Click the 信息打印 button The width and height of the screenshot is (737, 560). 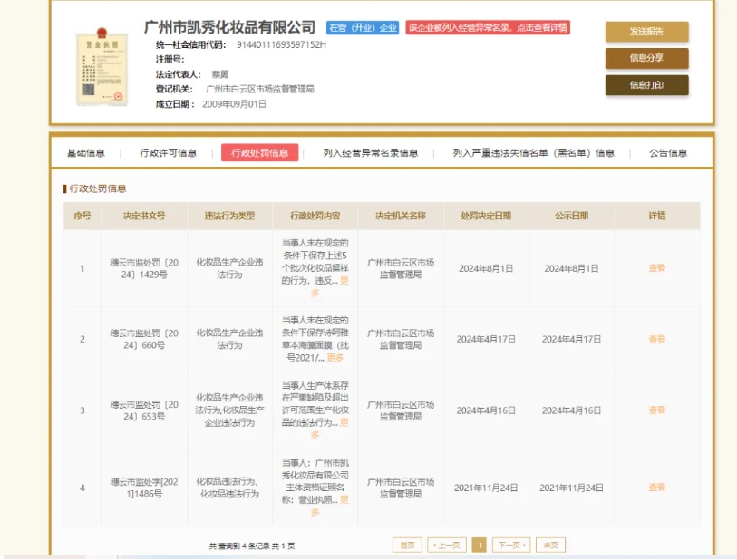click(646, 85)
